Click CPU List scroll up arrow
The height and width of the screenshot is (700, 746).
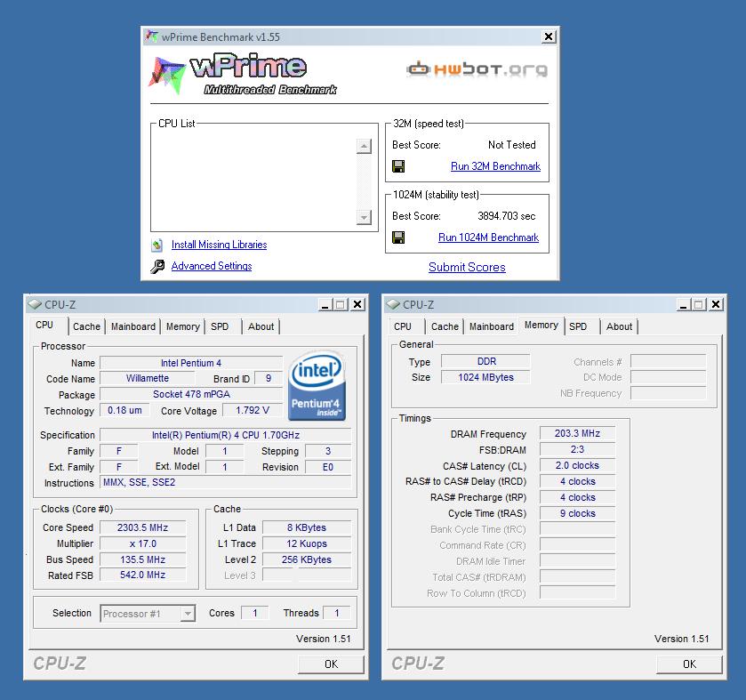(x=364, y=146)
